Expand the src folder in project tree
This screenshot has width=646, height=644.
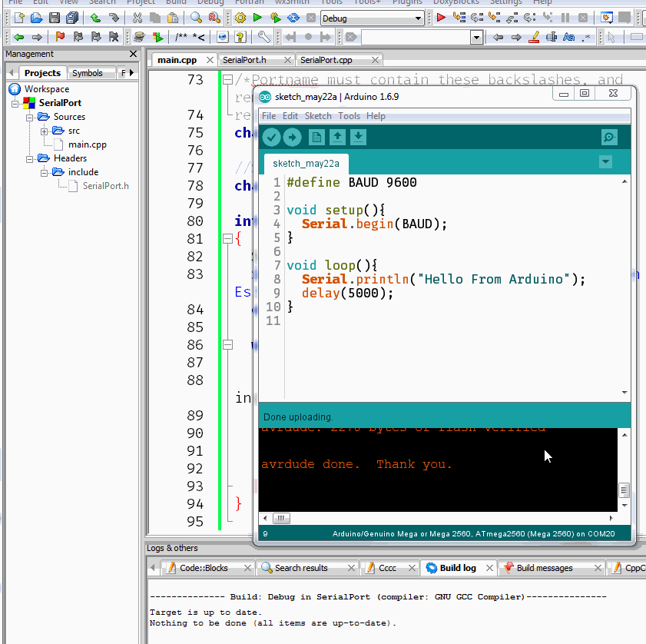coord(45,131)
